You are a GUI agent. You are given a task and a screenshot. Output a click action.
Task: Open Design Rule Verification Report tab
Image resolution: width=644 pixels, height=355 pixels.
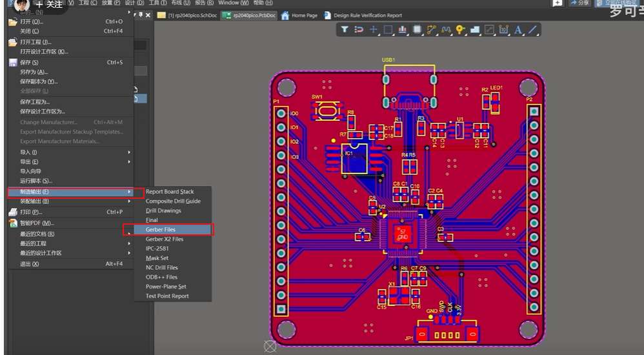click(363, 15)
